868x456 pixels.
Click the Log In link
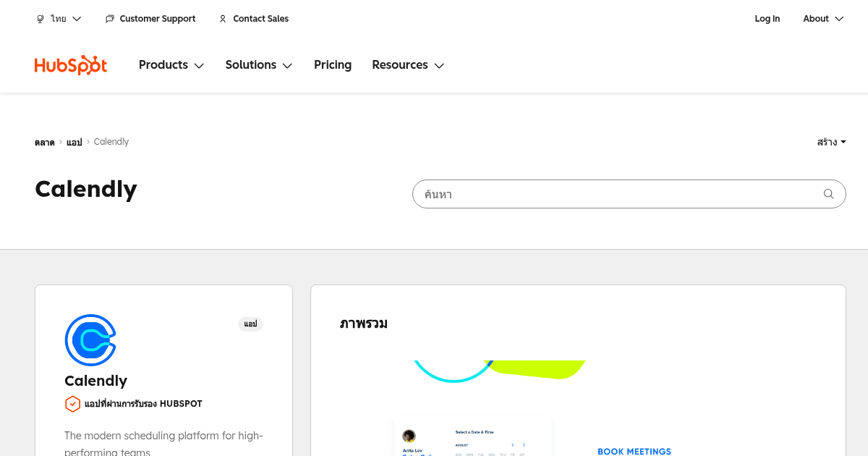[x=767, y=19]
